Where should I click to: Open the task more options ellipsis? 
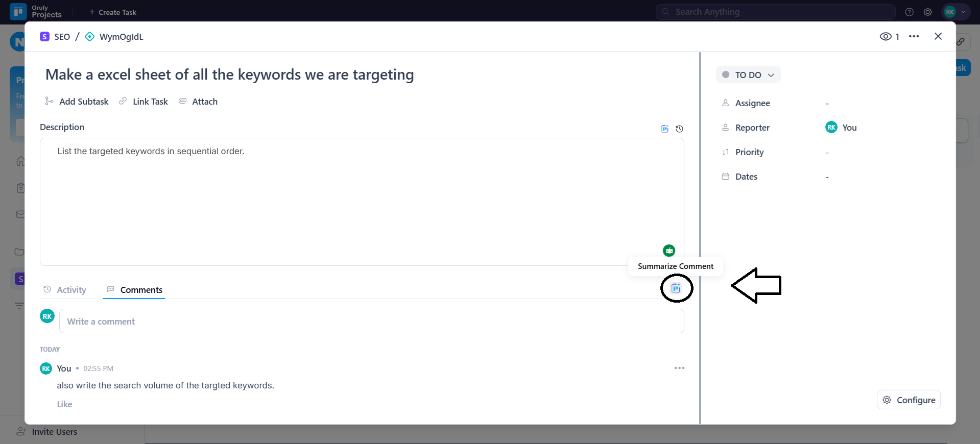click(914, 36)
